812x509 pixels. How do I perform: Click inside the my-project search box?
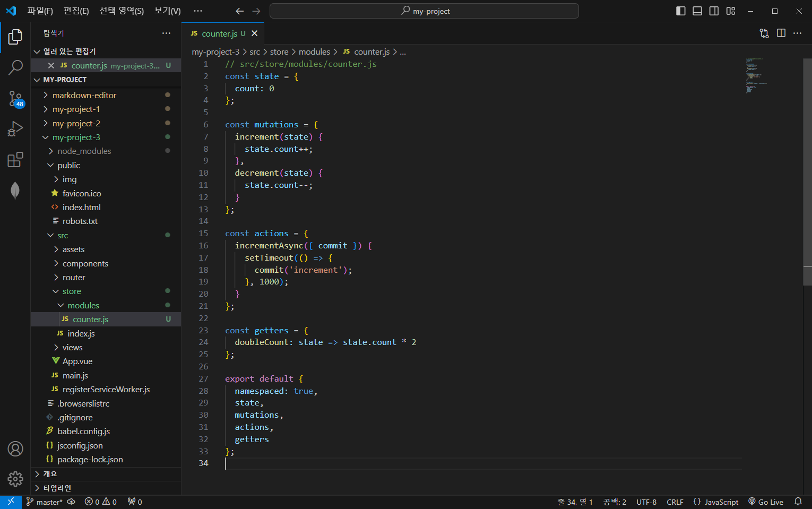424,11
